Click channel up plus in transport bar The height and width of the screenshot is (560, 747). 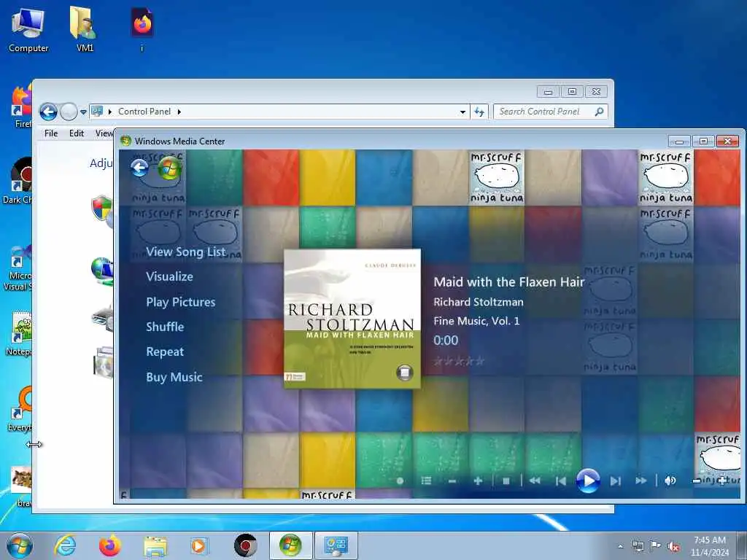[x=478, y=481]
